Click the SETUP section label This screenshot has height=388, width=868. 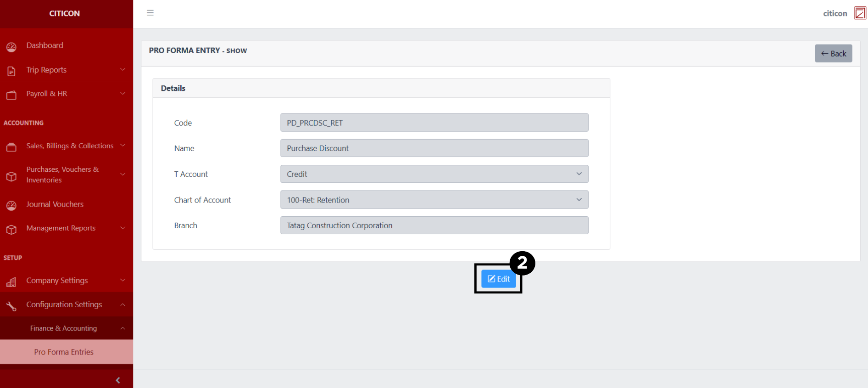point(13,258)
